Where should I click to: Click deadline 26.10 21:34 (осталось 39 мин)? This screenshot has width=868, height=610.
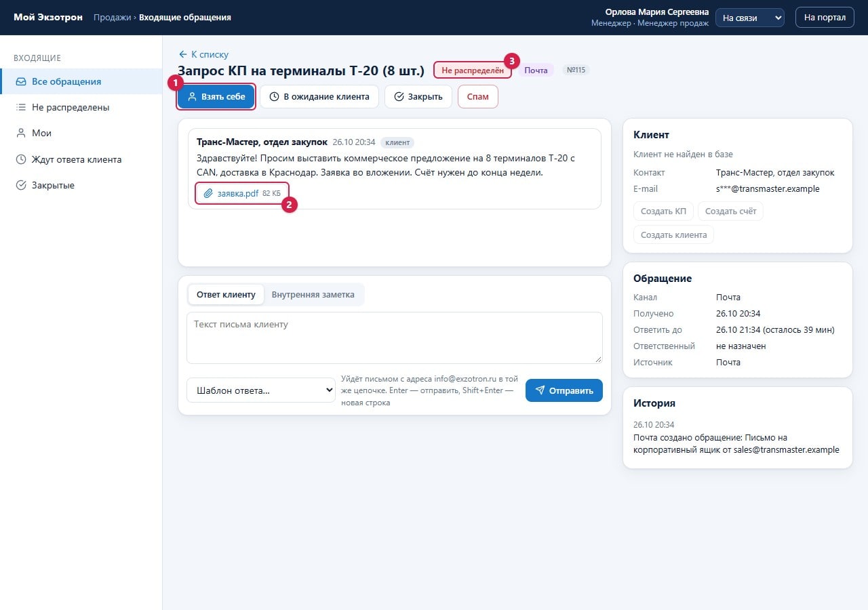tap(775, 330)
